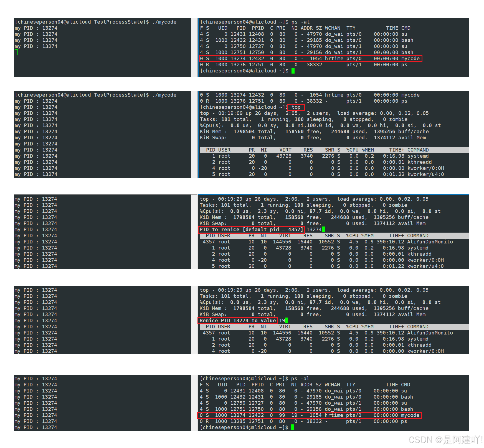The height and width of the screenshot is (448, 484).
Task: Click the 19 entered after the Renice value prompt
Action: [282, 321]
